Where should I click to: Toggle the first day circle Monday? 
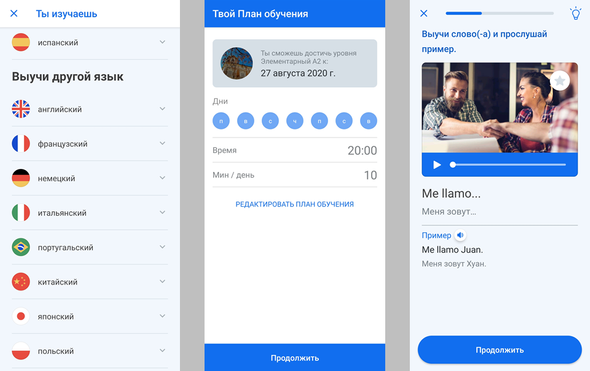[221, 121]
